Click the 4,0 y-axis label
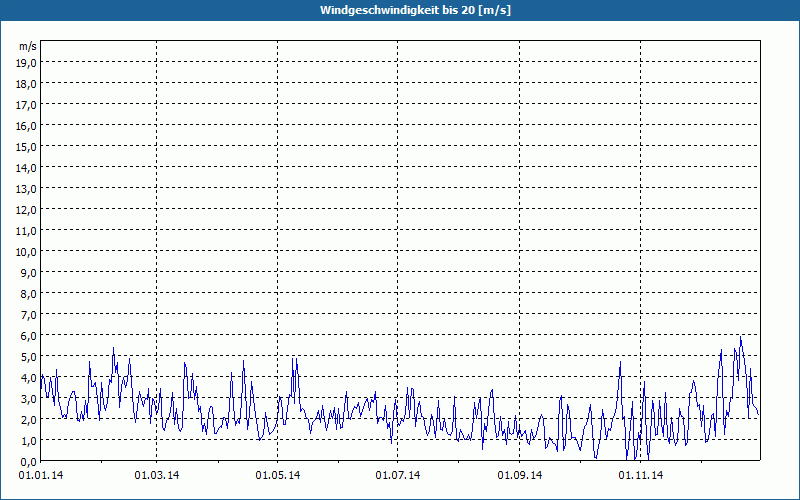Screen dimensions: 800x500 tap(29, 378)
